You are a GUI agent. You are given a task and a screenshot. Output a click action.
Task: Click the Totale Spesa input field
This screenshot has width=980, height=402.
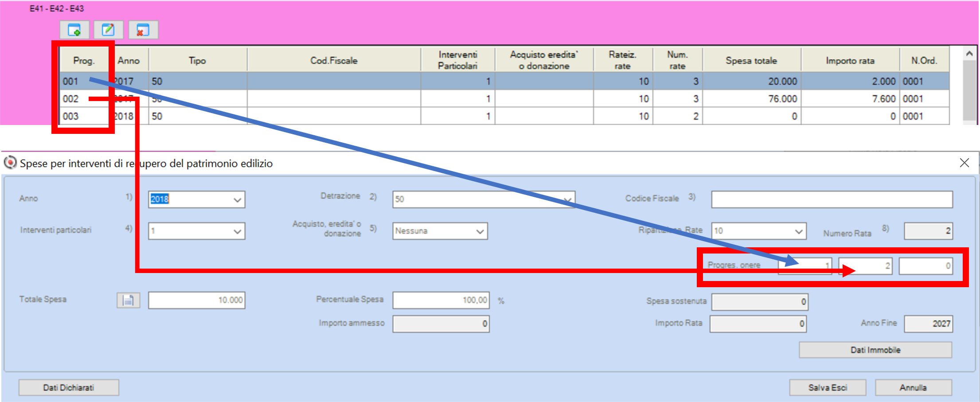(197, 300)
